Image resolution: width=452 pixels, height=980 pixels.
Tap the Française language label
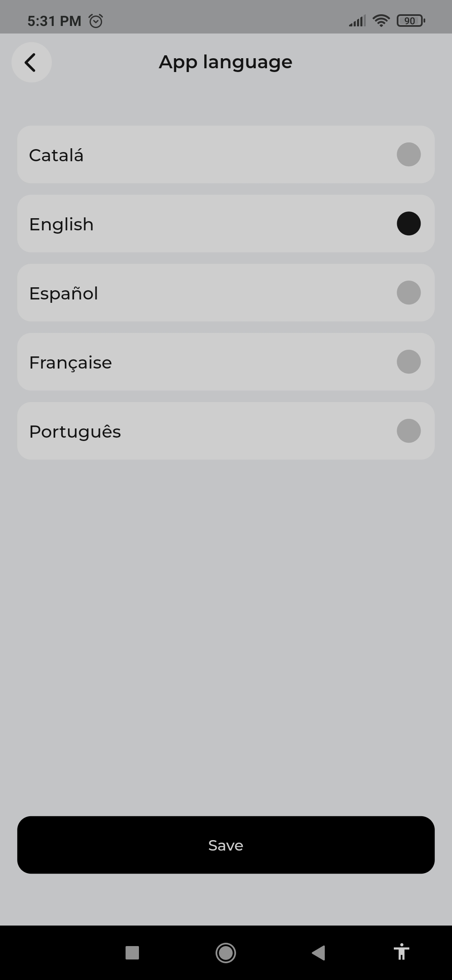click(70, 363)
